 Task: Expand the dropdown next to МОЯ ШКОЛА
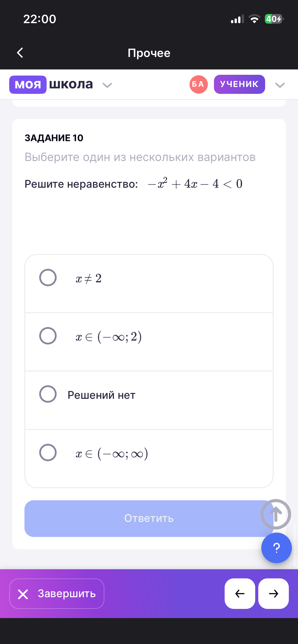[107, 85]
